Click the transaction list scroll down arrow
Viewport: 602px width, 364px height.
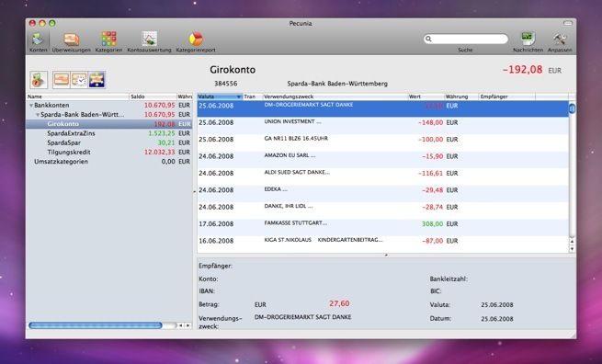(572, 249)
